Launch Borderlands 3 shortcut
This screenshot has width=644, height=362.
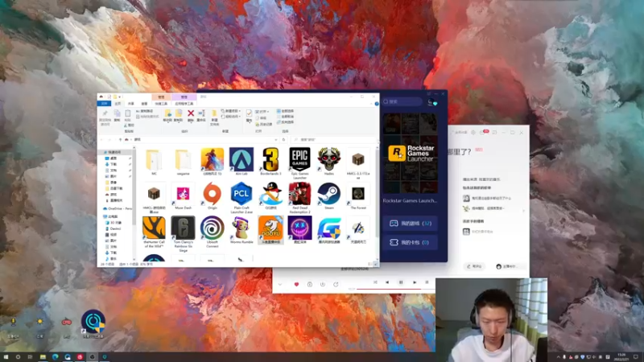[270, 159]
